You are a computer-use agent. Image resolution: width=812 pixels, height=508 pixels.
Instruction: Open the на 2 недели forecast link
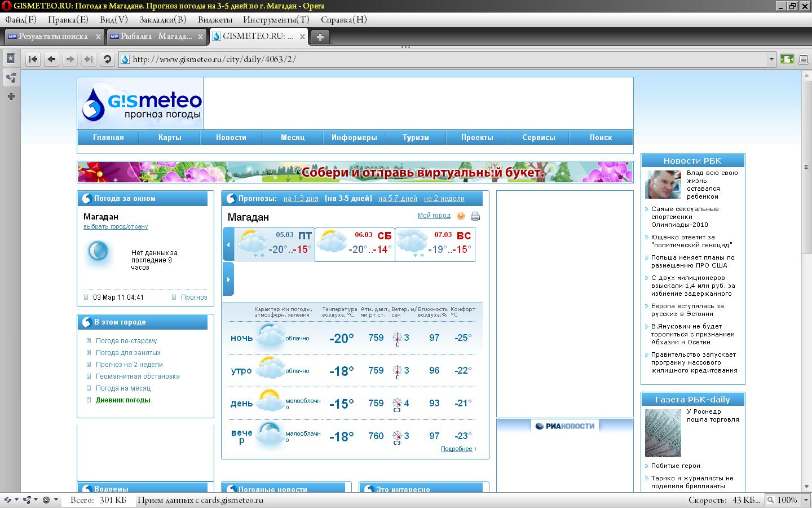(444, 199)
